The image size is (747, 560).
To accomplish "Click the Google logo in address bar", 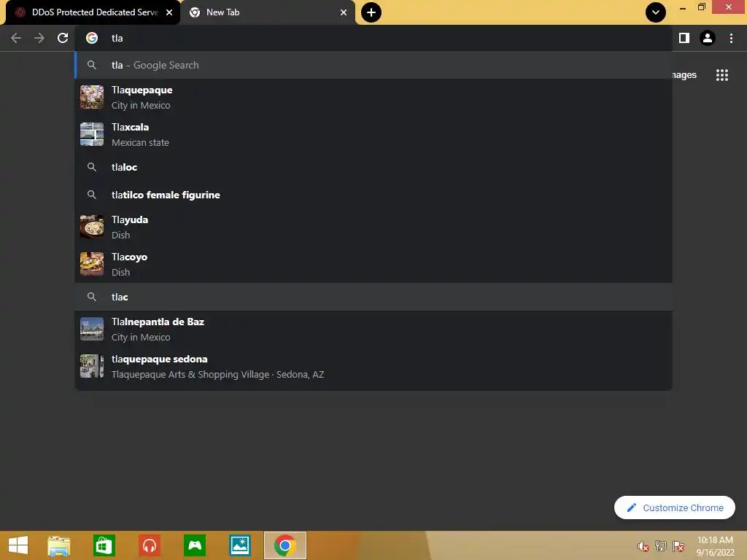I will click(x=92, y=38).
